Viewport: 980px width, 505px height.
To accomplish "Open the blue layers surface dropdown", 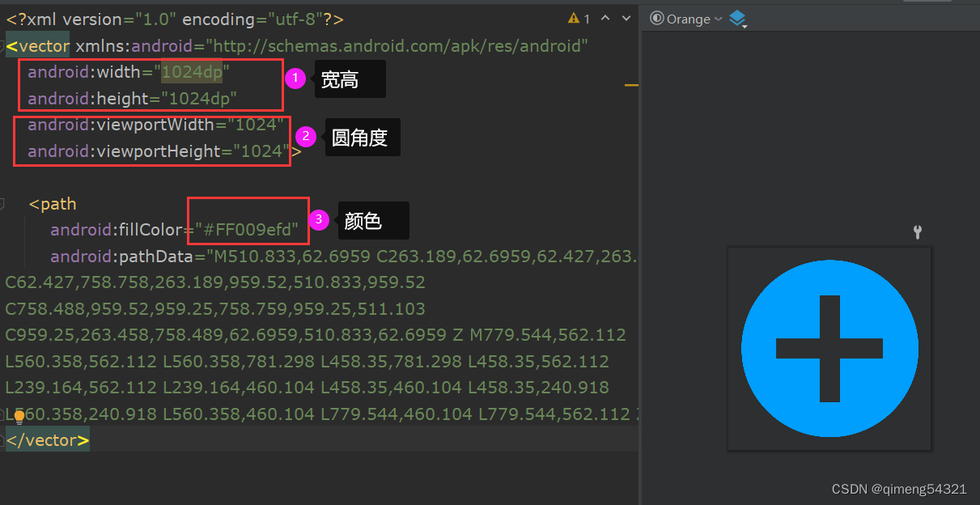I will click(737, 19).
